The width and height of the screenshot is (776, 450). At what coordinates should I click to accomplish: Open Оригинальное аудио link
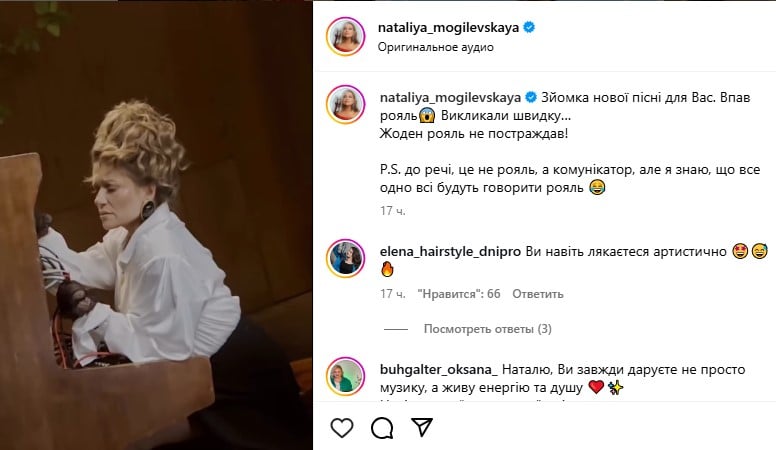click(x=436, y=47)
